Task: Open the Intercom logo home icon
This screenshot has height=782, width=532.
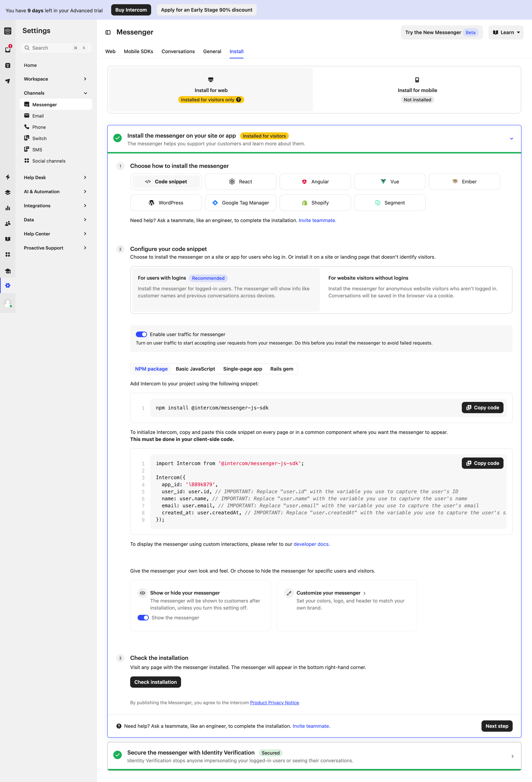Action: (x=8, y=31)
